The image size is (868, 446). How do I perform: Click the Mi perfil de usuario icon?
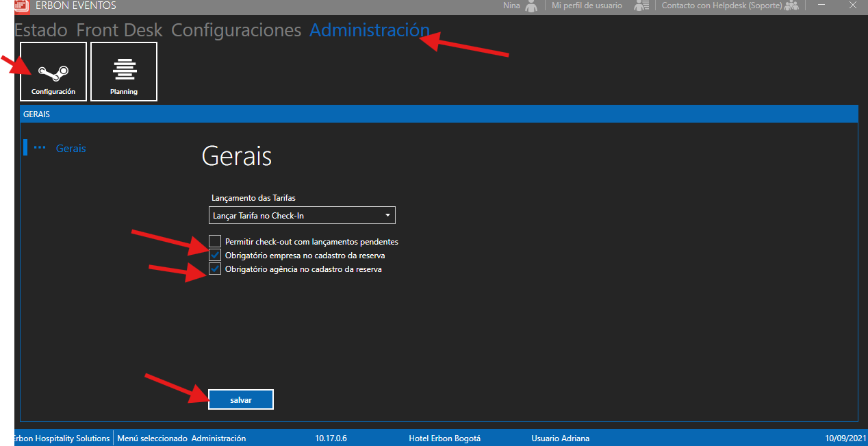coord(641,6)
